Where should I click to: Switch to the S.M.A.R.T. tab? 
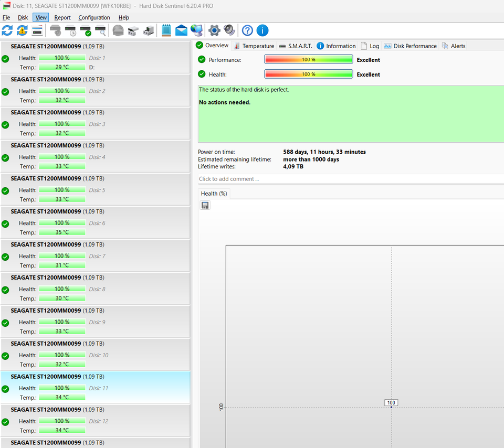296,46
